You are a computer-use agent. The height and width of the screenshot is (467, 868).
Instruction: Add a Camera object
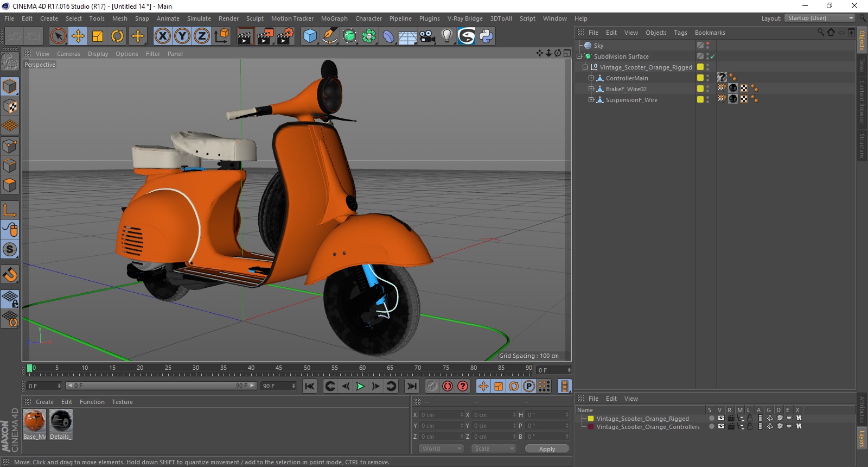[427, 36]
